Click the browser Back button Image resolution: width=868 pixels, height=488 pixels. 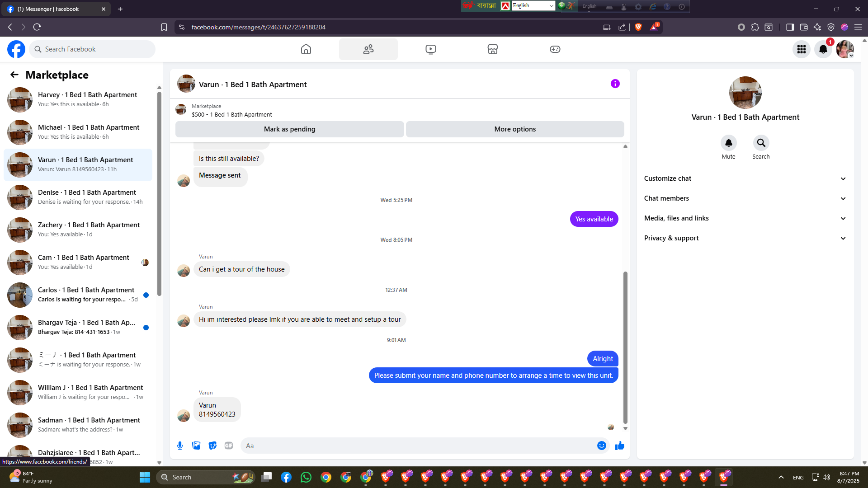click(10, 27)
